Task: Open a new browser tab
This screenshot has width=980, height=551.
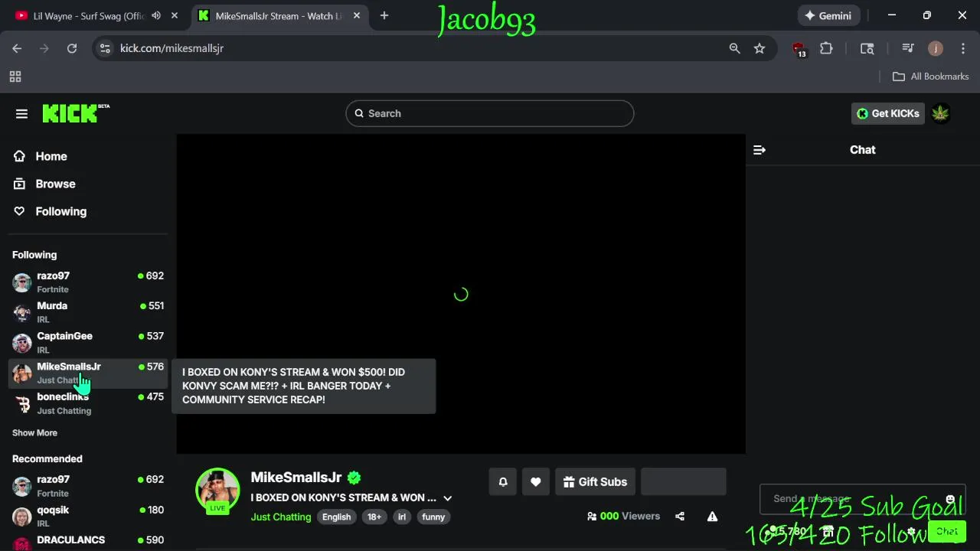Action: coord(384,15)
